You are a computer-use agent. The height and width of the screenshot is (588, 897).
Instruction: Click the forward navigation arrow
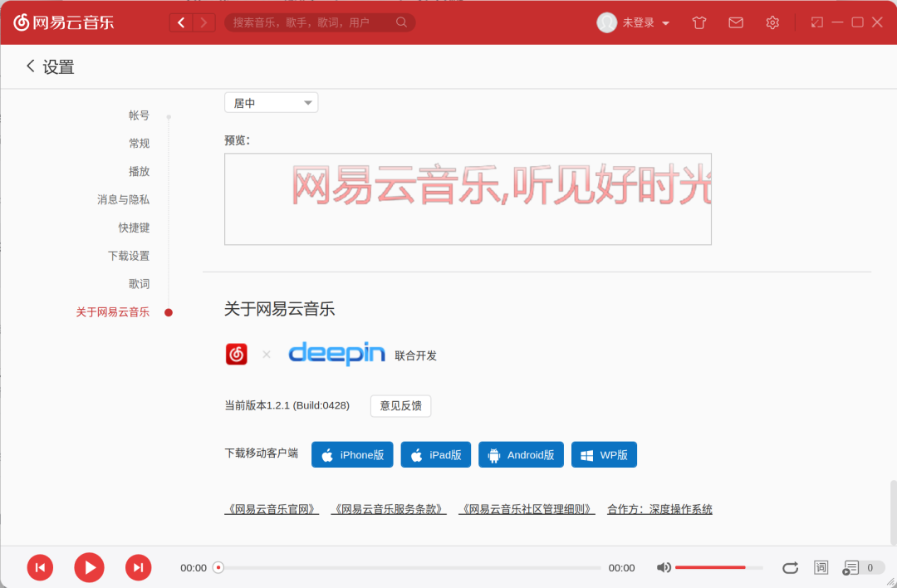tap(203, 22)
